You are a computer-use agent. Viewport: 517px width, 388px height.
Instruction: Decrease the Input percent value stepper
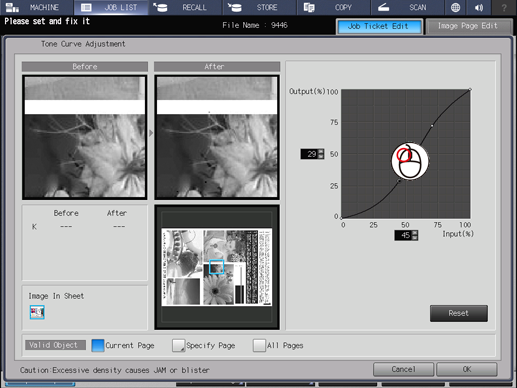(415, 238)
